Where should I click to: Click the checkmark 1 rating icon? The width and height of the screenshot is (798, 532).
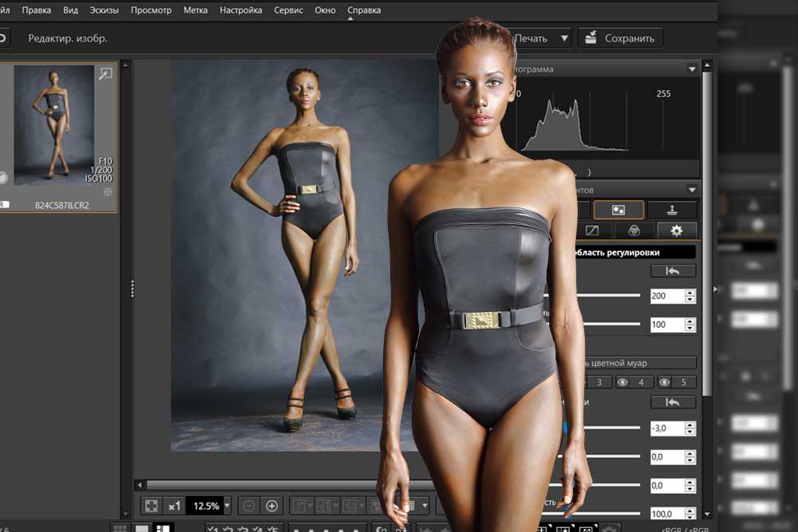[x=213, y=529]
